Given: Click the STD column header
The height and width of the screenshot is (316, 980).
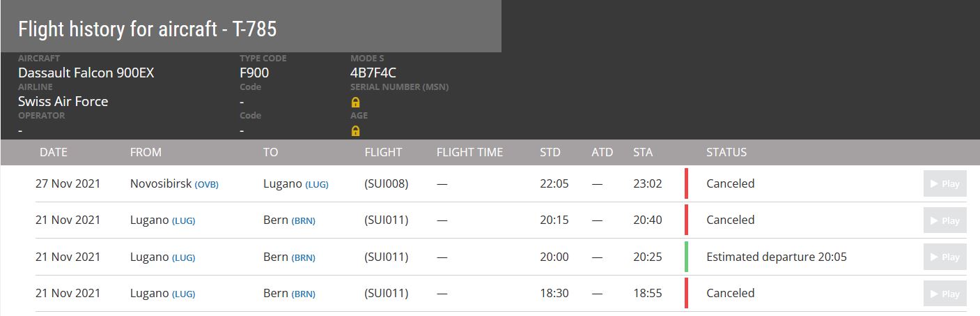Looking at the screenshot, I should 550,152.
